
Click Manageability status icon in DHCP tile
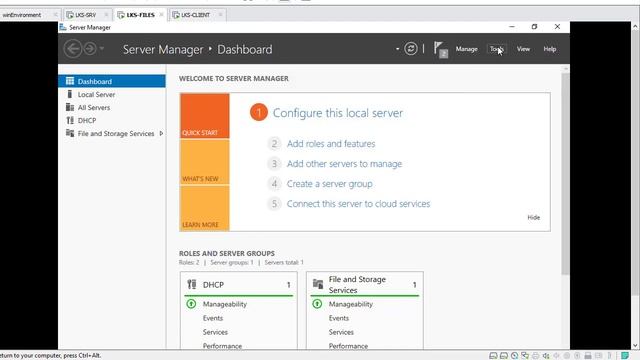pos(191,304)
